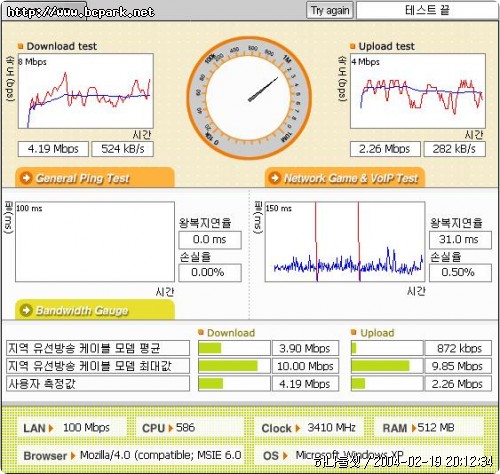Click the user 4.19 Mbps download bar
Screen dimensions: 500x474
point(234,384)
